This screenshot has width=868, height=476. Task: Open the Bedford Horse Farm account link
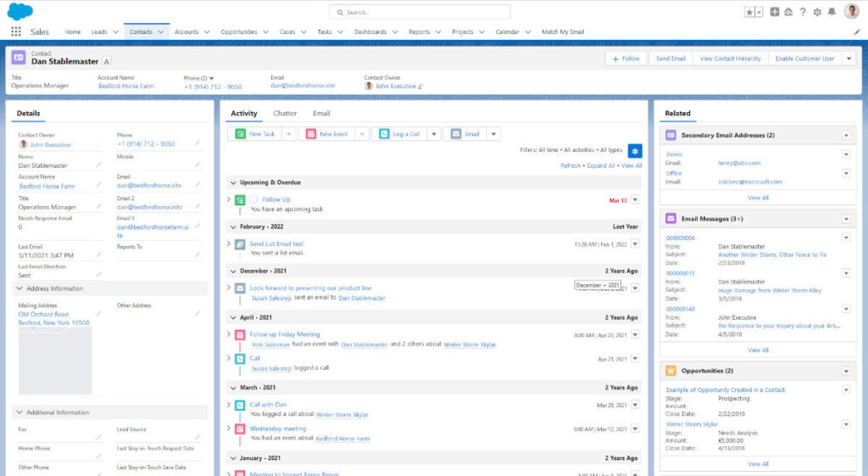126,86
